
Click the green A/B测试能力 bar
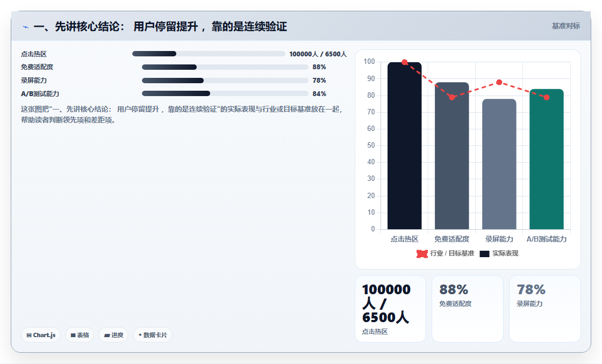tap(546, 159)
